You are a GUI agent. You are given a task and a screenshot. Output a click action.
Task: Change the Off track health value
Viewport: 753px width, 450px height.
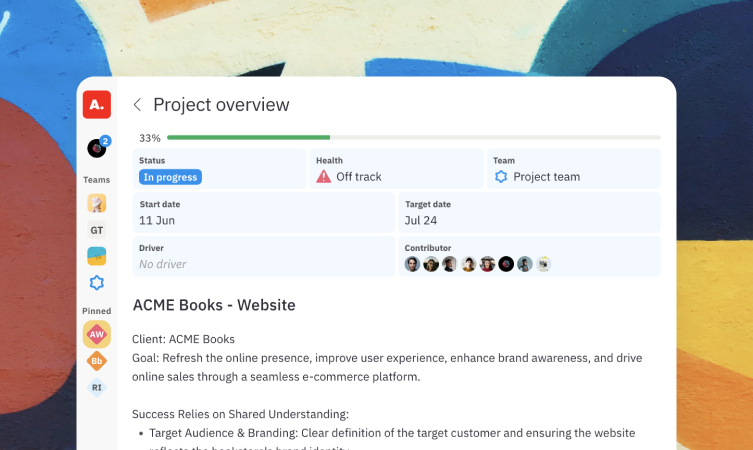point(359,177)
